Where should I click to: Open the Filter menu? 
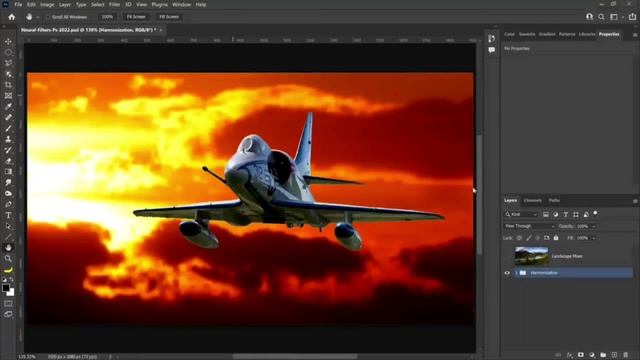[114, 4]
